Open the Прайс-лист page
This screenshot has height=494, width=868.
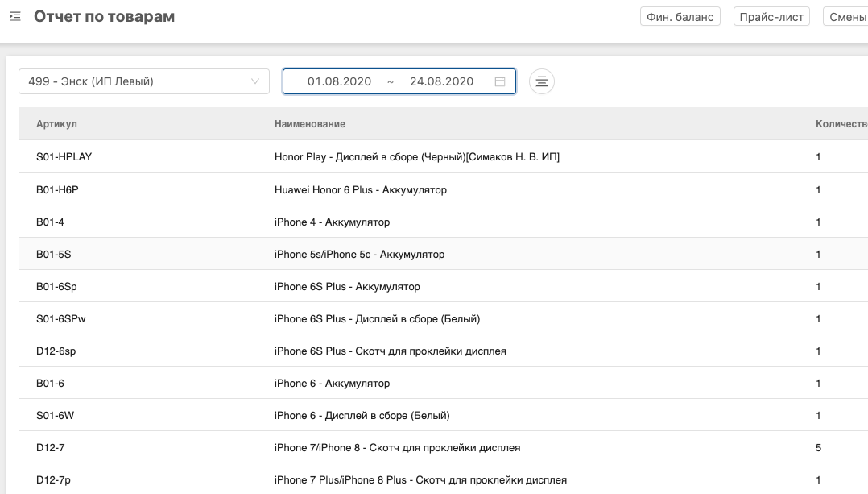coord(771,17)
